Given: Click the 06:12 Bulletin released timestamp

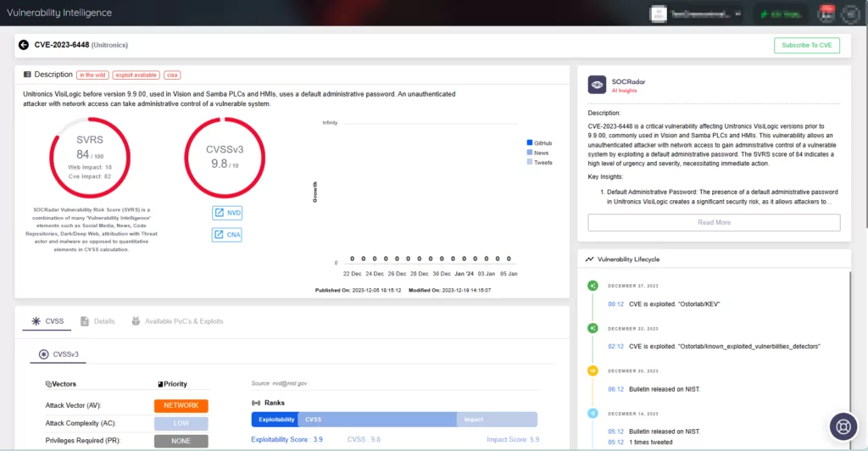Looking at the screenshot, I should (x=615, y=389).
